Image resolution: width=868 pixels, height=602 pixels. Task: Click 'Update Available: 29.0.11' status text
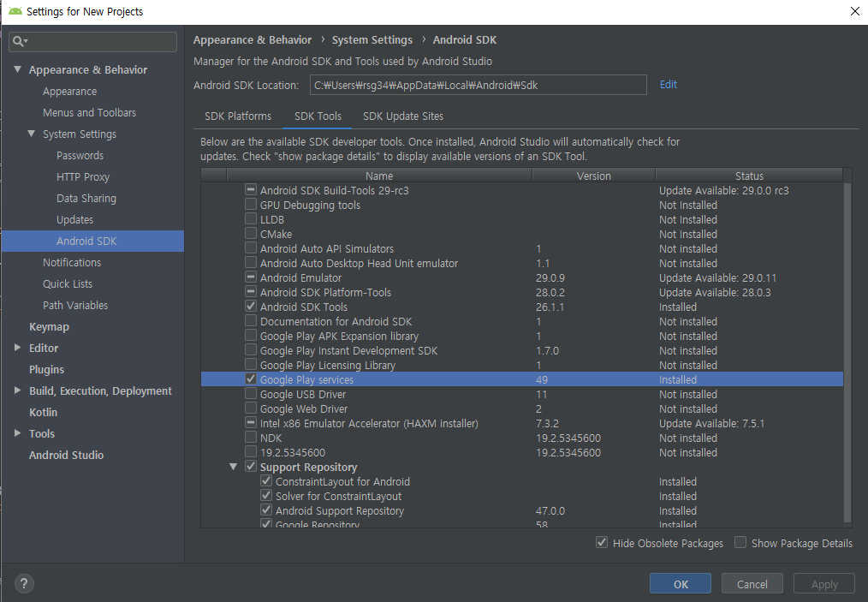click(717, 278)
